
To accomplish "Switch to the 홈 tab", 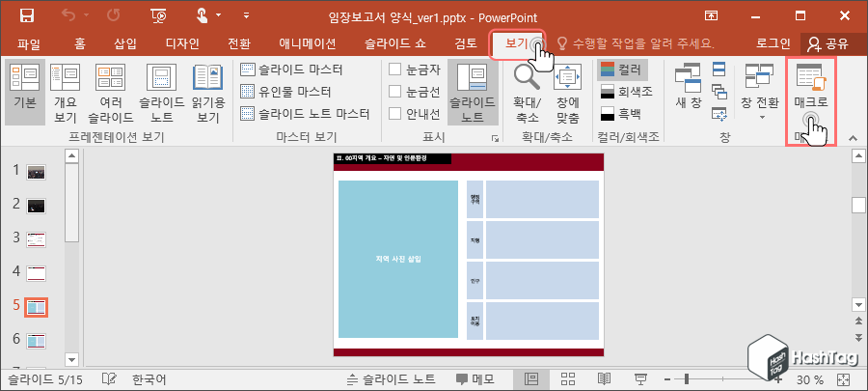I will (80, 43).
